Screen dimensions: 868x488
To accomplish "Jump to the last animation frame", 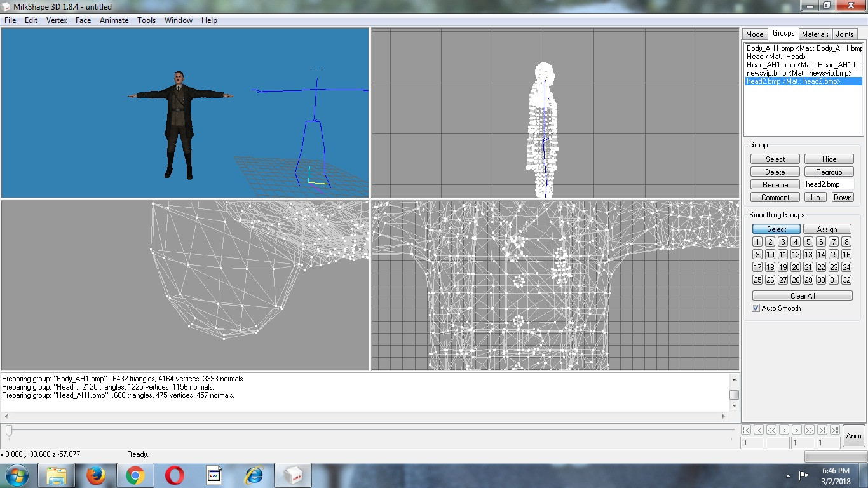I will pos(823,430).
